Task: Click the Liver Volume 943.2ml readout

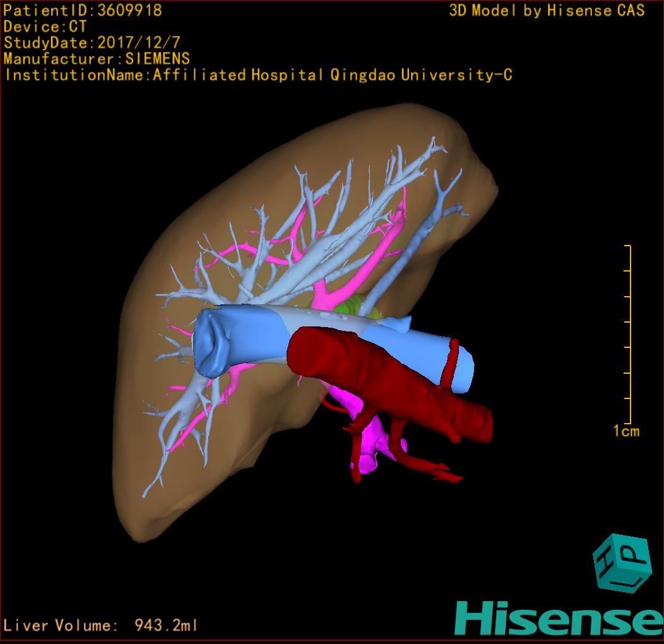Action: (101, 626)
